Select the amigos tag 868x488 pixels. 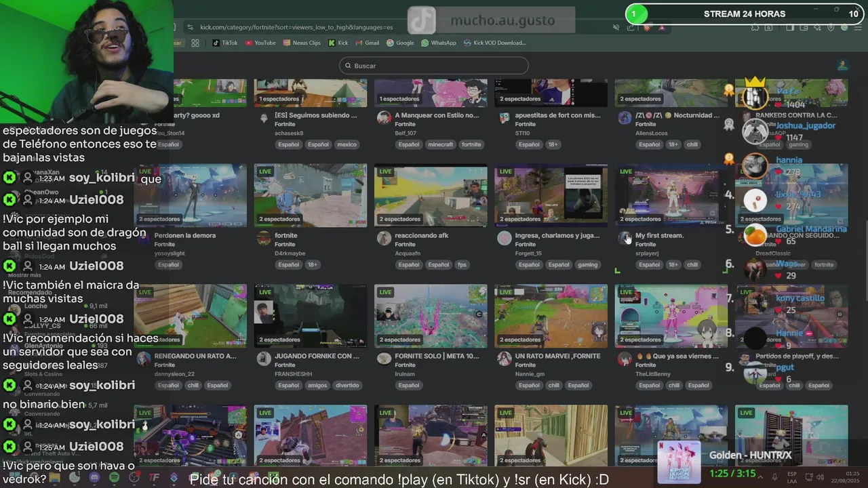tap(317, 386)
